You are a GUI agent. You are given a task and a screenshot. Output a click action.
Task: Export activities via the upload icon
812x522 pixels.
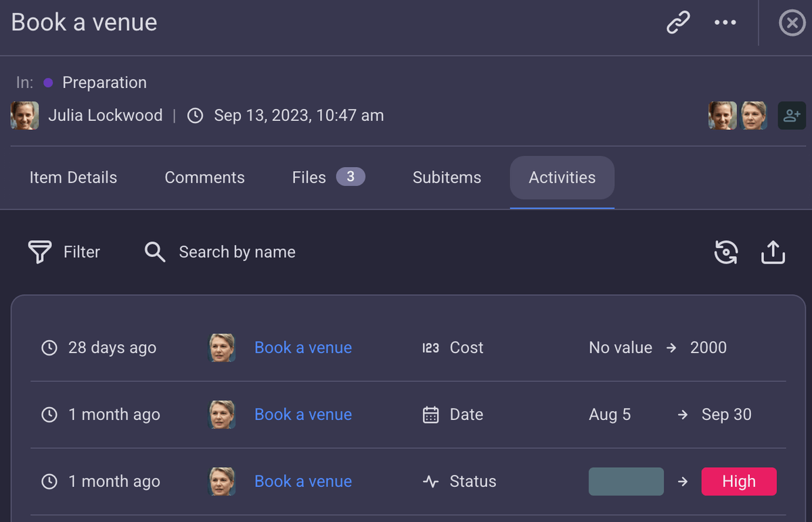(773, 252)
